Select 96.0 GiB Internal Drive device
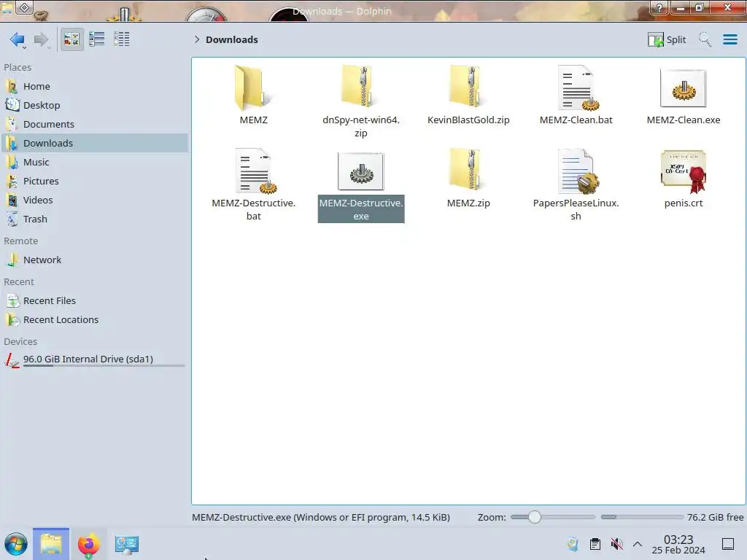Viewport: 747px width, 560px height. [94, 359]
